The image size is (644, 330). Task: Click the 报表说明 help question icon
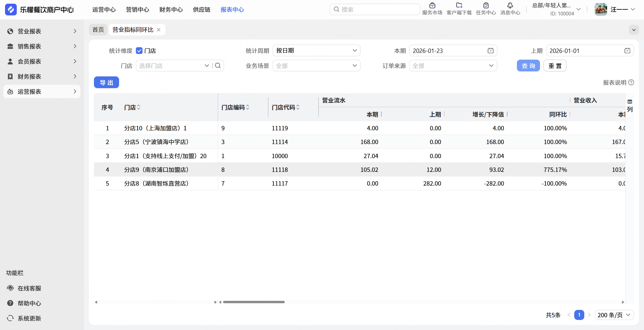click(x=631, y=82)
